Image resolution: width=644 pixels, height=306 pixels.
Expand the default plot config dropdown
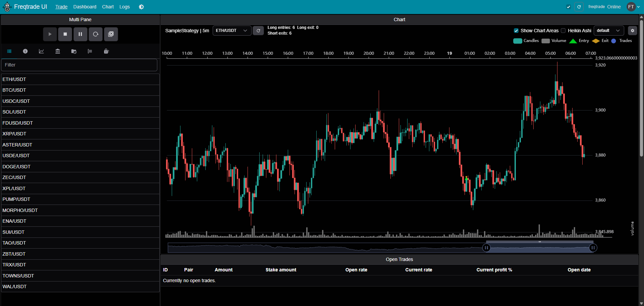pyautogui.click(x=608, y=31)
